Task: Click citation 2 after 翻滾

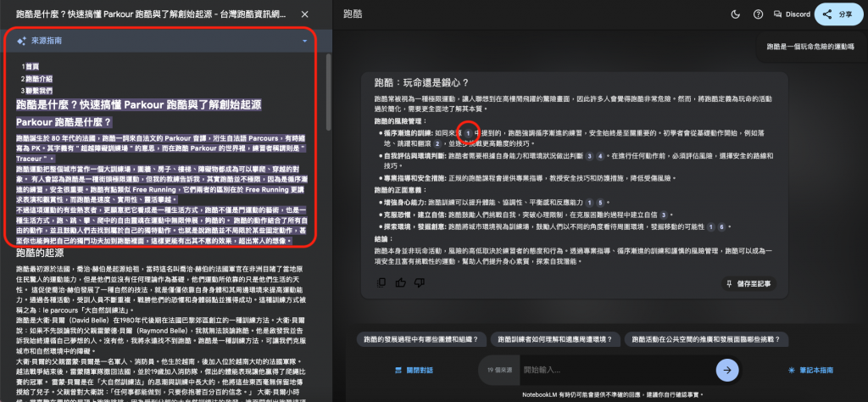Action: [x=437, y=143]
